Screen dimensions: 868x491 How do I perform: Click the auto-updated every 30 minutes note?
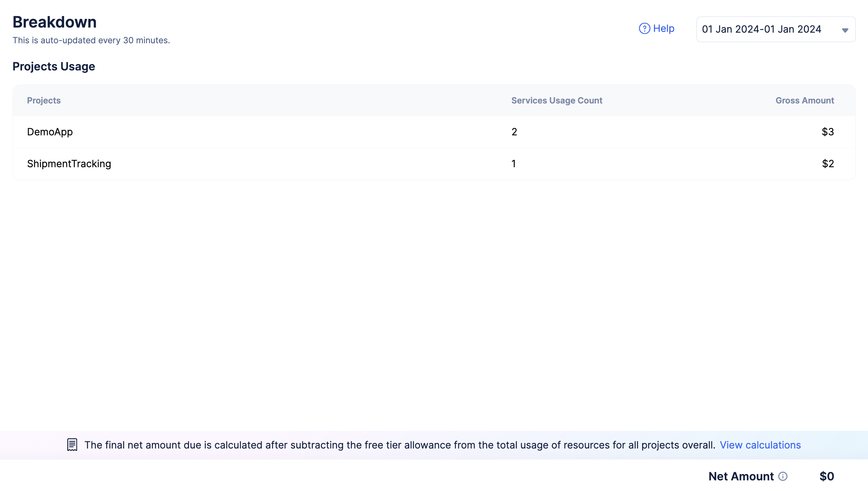(91, 40)
